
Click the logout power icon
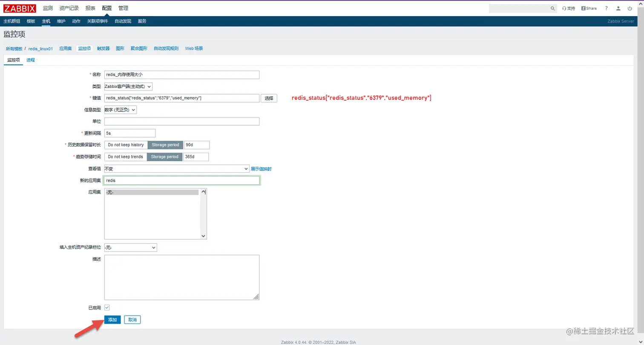630,9
